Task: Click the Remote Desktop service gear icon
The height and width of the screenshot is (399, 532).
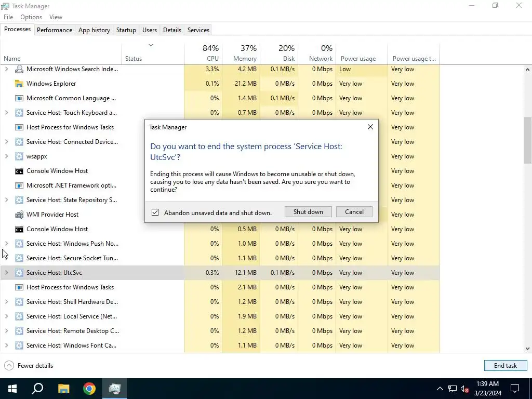Action: [x=19, y=331]
